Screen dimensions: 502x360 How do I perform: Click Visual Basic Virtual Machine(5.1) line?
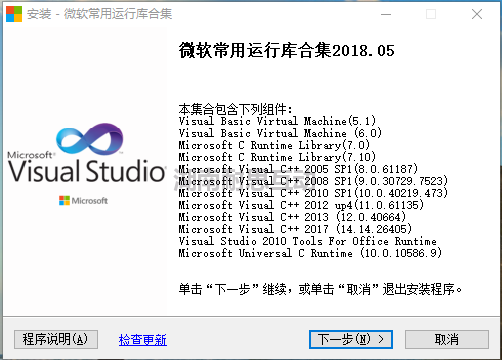(277, 121)
